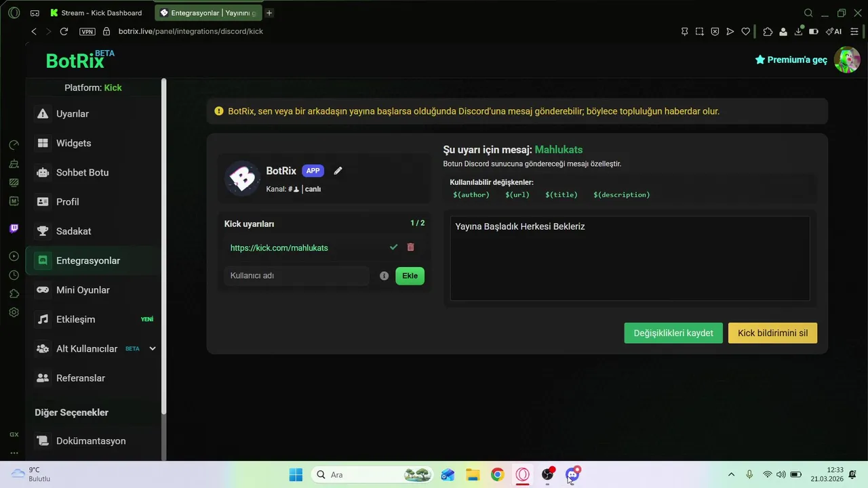
Task: Bookmark the page with the heart icon
Action: 745,31
